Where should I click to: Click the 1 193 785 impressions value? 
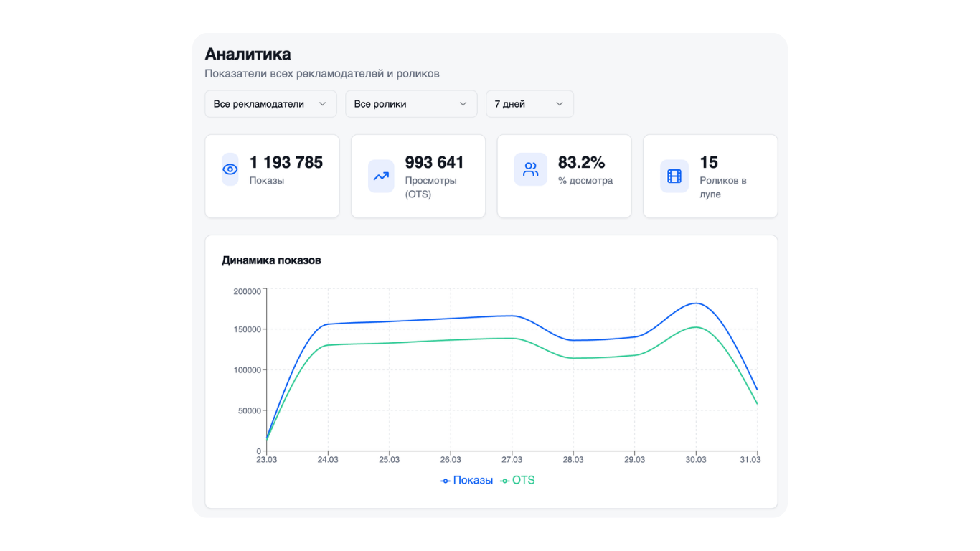(x=286, y=162)
